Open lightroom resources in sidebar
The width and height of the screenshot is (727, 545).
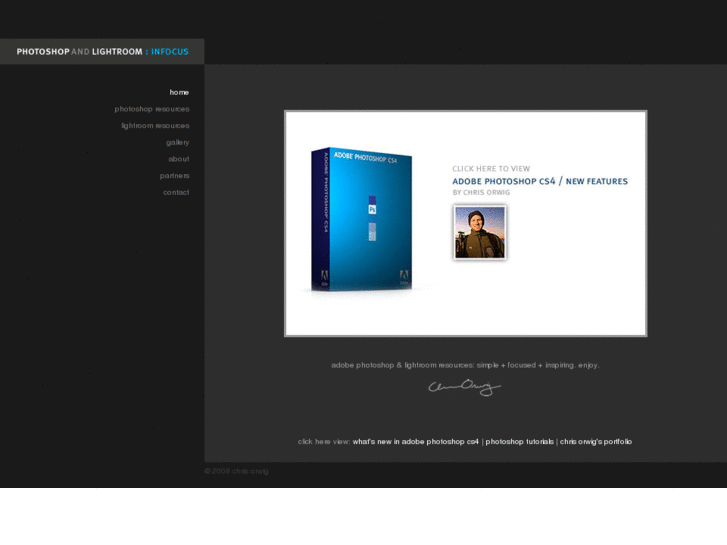click(x=155, y=126)
